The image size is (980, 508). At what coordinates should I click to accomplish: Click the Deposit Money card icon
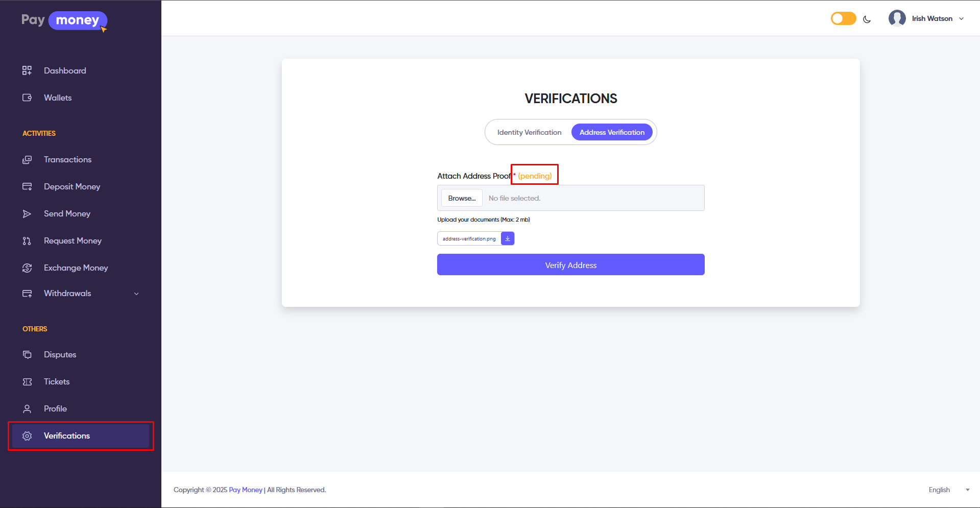tap(27, 186)
